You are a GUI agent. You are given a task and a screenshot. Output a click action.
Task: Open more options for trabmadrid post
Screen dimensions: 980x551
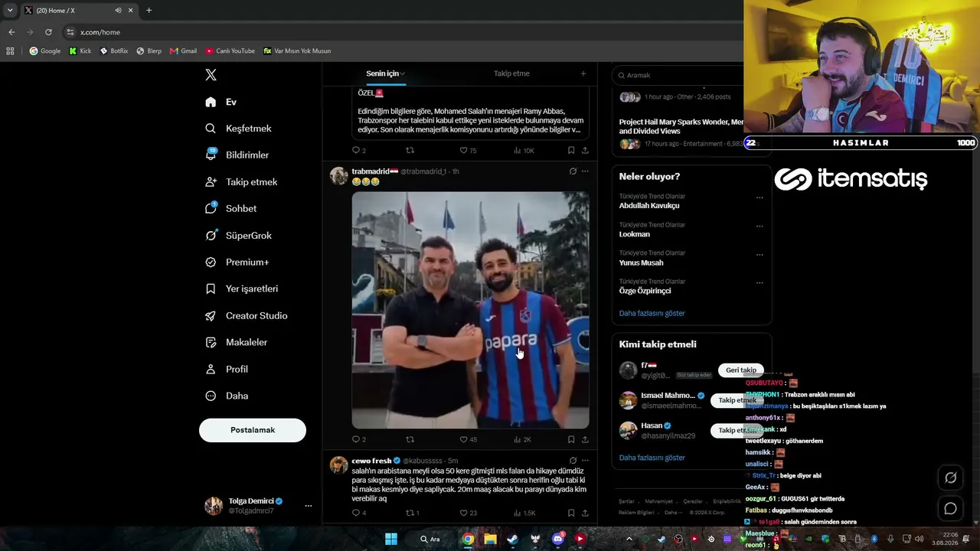click(585, 171)
